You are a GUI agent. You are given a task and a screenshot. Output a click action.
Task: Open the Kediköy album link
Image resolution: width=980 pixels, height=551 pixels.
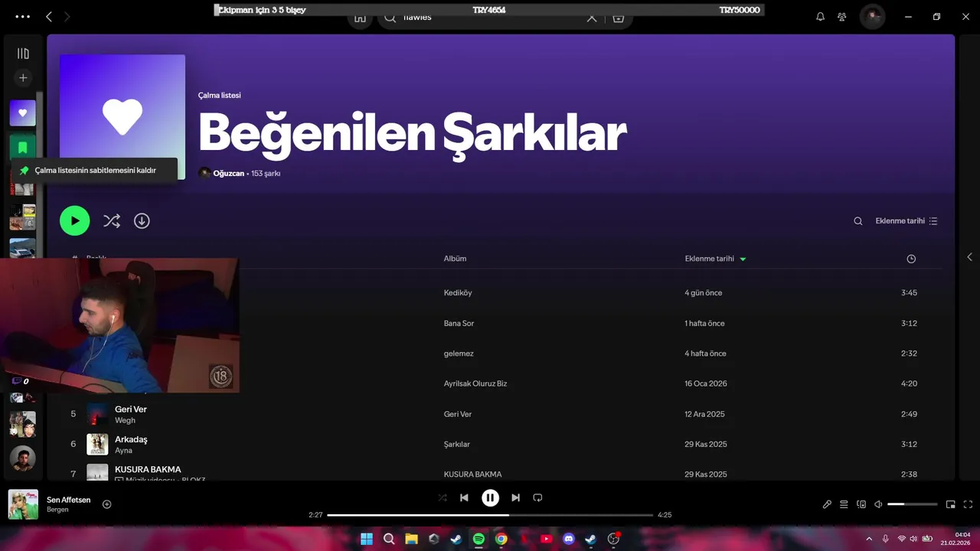(x=458, y=292)
